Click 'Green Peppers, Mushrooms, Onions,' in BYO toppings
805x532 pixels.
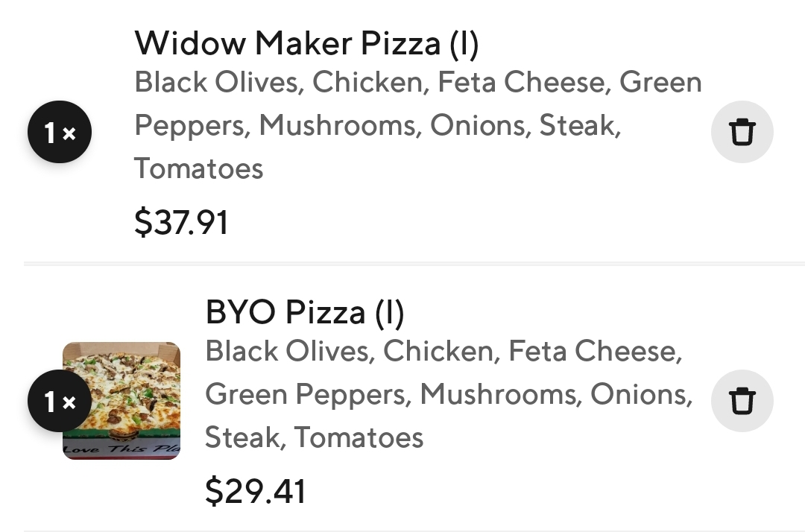click(448, 393)
